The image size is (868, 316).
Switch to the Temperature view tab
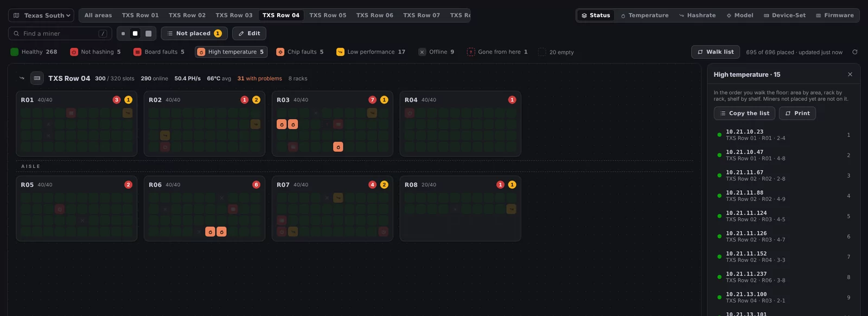tap(644, 15)
